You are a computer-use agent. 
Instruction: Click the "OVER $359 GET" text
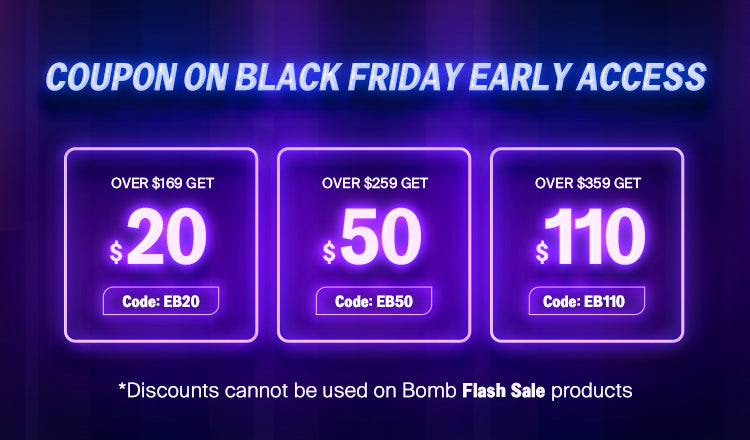tap(587, 183)
